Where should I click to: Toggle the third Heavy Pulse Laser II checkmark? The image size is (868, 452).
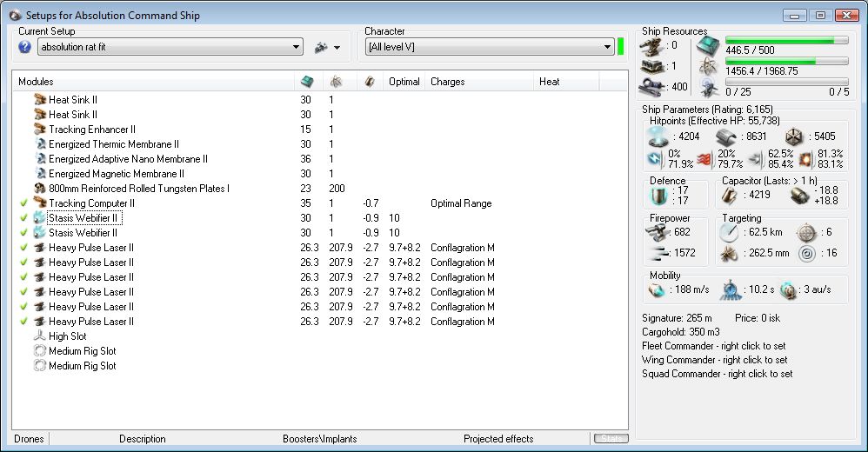pos(23,276)
